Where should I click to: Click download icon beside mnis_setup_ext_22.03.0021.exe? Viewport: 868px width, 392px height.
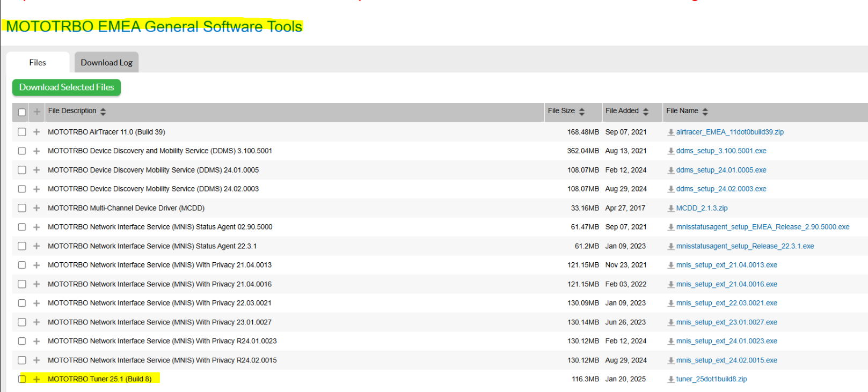(x=671, y=304)
